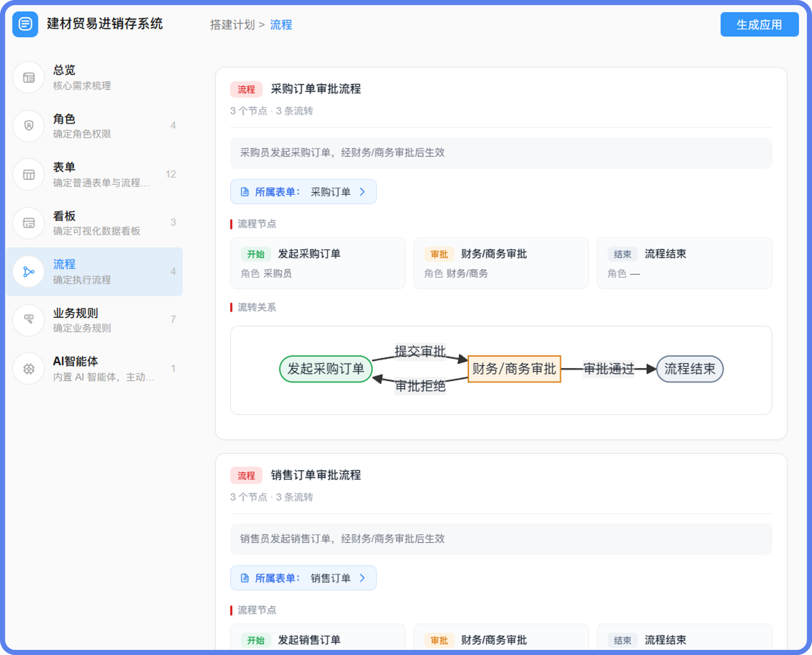Click 审批拒绝 edge label in diagram
The image size is (812, 655).
tap(420, 386)
